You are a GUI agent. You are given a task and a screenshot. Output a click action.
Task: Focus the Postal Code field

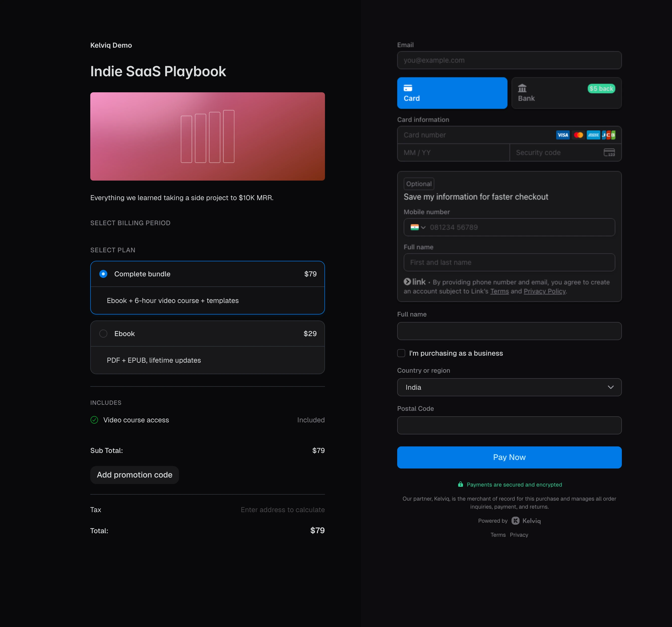pyautogui.click(x=509, y=425)
